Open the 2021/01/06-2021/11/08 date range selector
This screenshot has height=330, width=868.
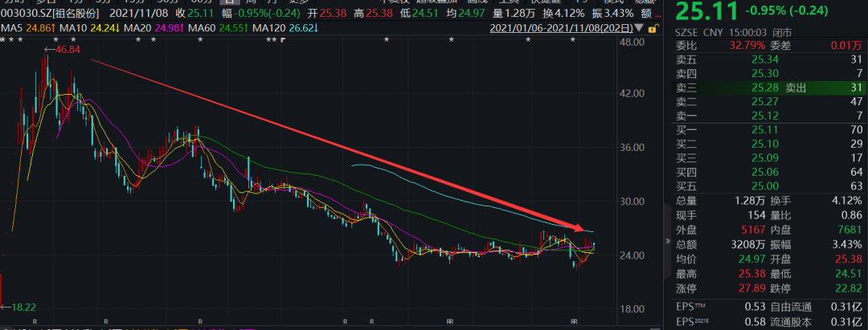click(563, 29)
